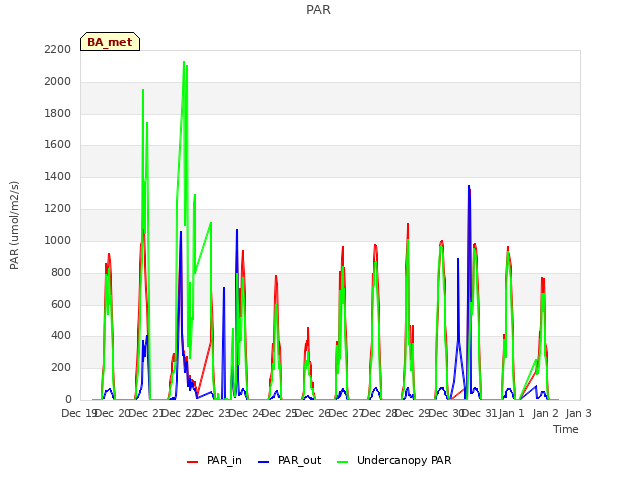Click the BA_met annotation label
This screenshot has width=640, height=480.
pyautogui.click(x=110, y=42)
